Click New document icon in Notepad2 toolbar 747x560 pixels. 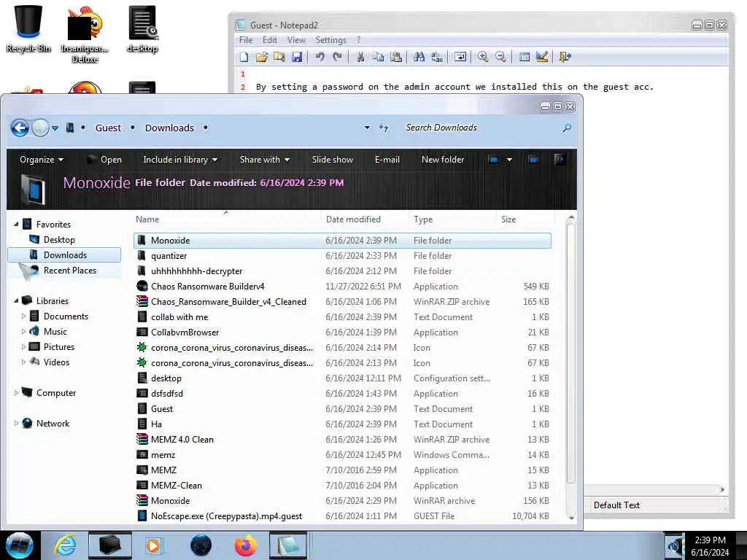click(244, 57)
